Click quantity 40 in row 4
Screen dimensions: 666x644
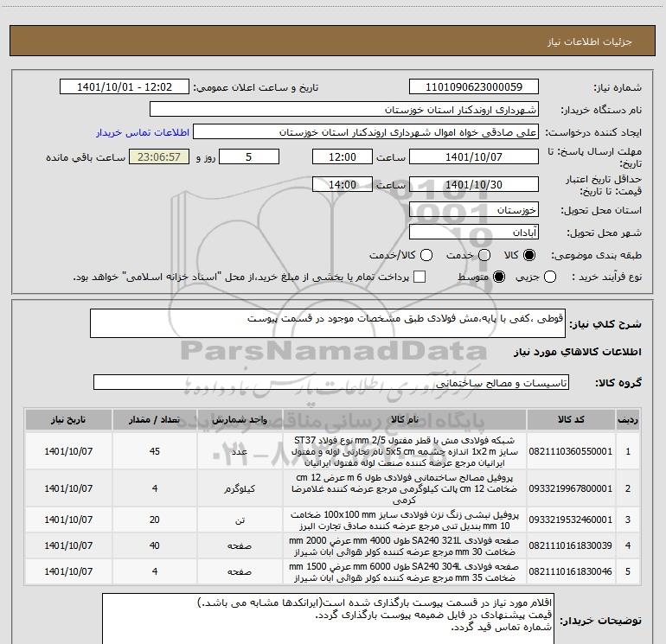coord(155,545)
